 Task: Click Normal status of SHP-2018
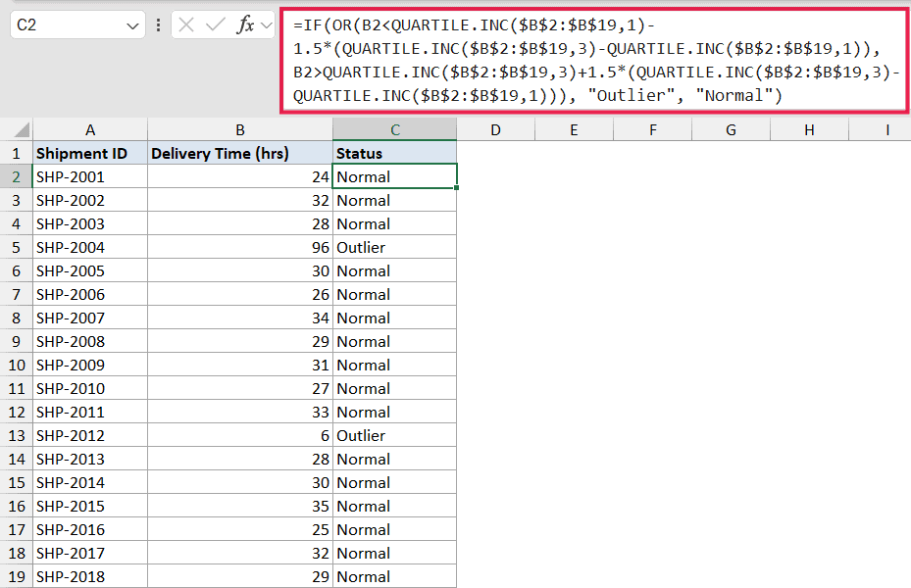coord(394,576)
